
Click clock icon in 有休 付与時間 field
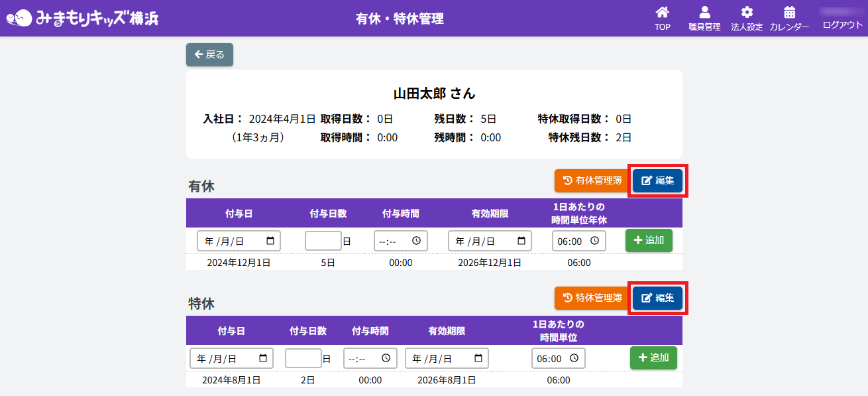(x=416, y=241)
